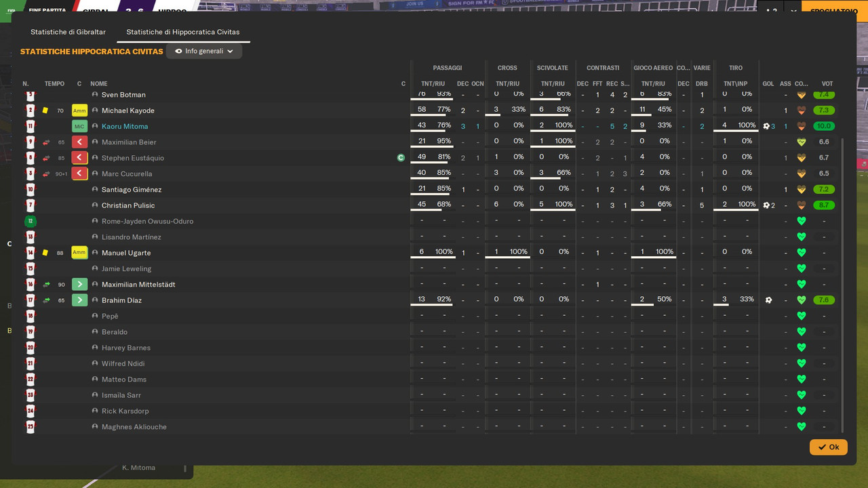Click the 10.0 rating badge for Mitoma

[x=824, y=126]
